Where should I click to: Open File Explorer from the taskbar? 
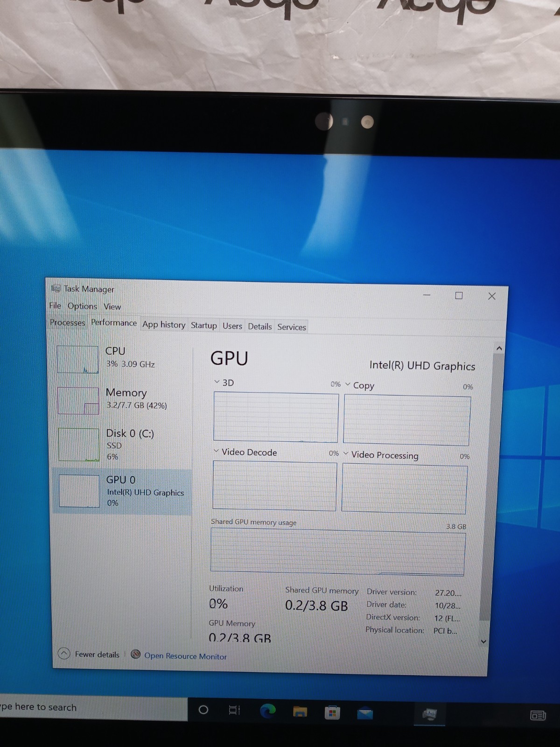(300, 712)
